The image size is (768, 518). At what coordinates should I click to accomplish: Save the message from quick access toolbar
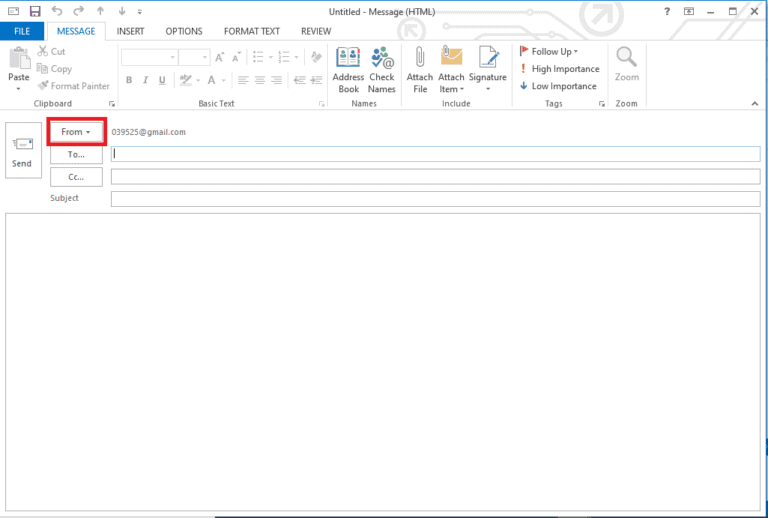coord(35,11)
